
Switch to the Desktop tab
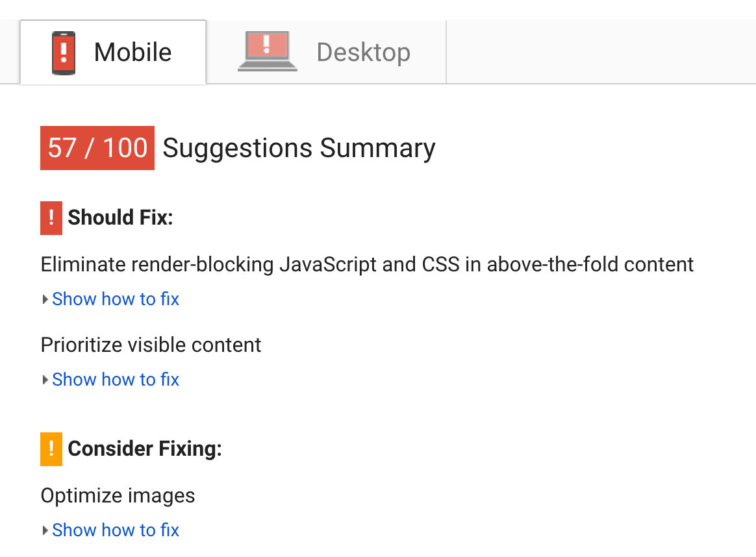(x=326, y=52)
